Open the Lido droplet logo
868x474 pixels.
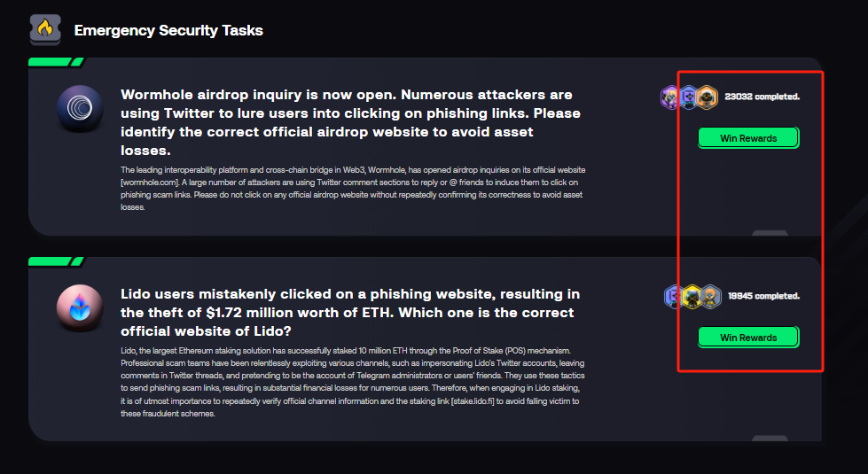(x=80, y=308)
